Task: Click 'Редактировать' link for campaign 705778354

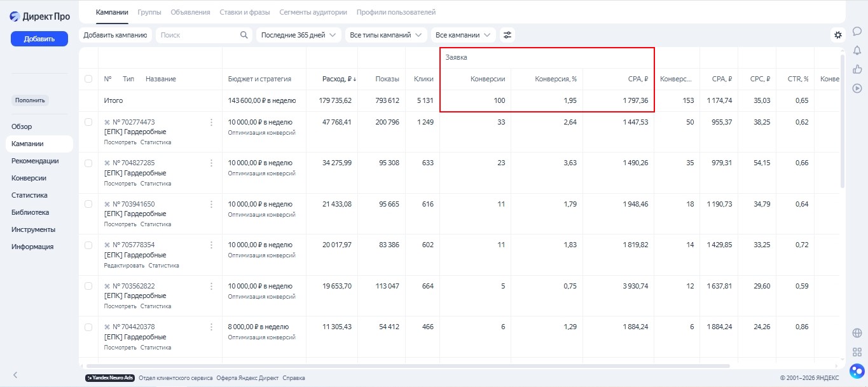Action: pos(124,266)
